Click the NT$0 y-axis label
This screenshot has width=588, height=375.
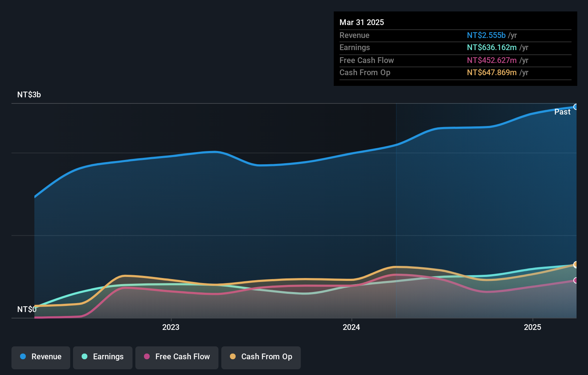pos(27,309)
